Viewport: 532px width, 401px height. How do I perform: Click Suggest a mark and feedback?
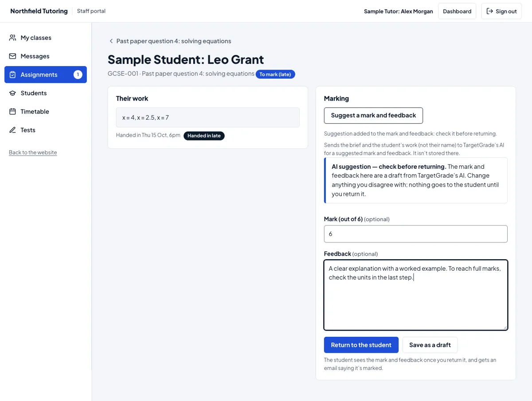click(373, 115)
